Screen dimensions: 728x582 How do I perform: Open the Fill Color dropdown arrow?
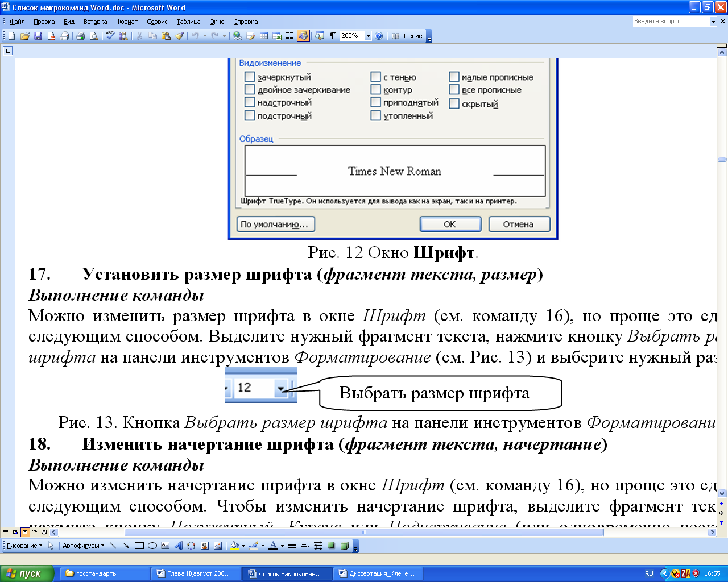(243, 546)
